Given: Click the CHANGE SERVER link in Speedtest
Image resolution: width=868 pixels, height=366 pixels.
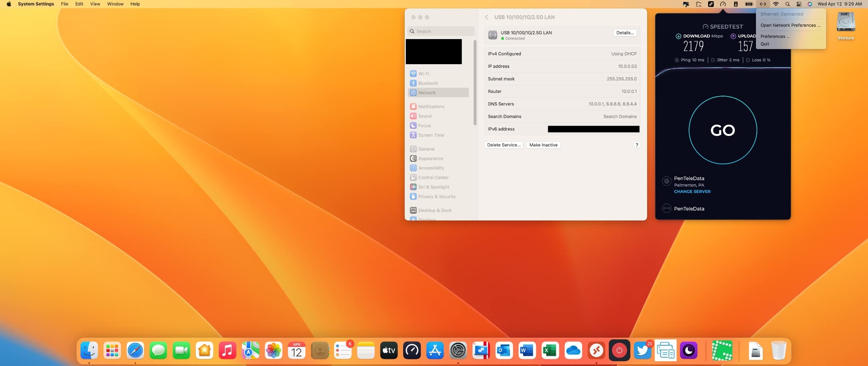Looking at the screenshot, I should click(692, 192).
